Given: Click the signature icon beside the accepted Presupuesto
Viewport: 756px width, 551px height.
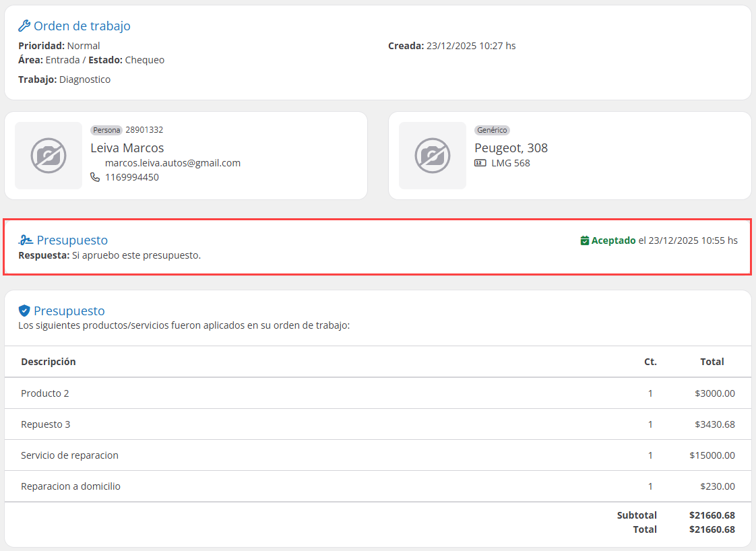Looking at the screenshot, I should 26,240.
